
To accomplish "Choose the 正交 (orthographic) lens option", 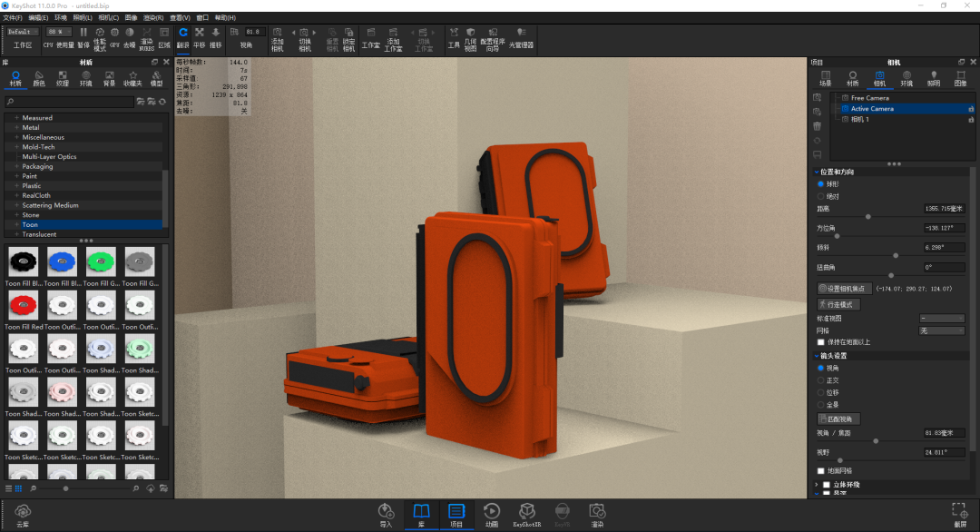I will click(821, 380).
